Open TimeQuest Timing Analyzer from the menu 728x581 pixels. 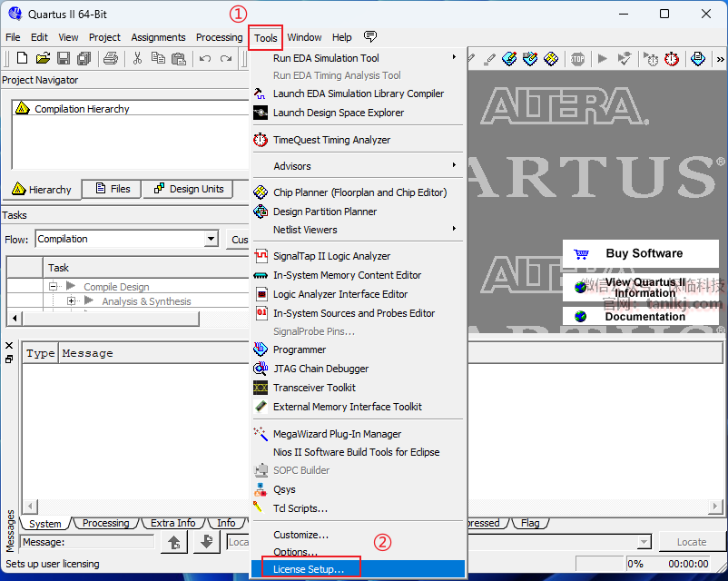point(331,140)
